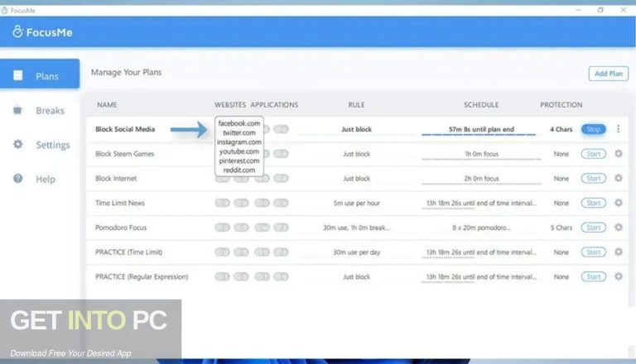Click the 5 Chars protection value

[x=561, y=227]
